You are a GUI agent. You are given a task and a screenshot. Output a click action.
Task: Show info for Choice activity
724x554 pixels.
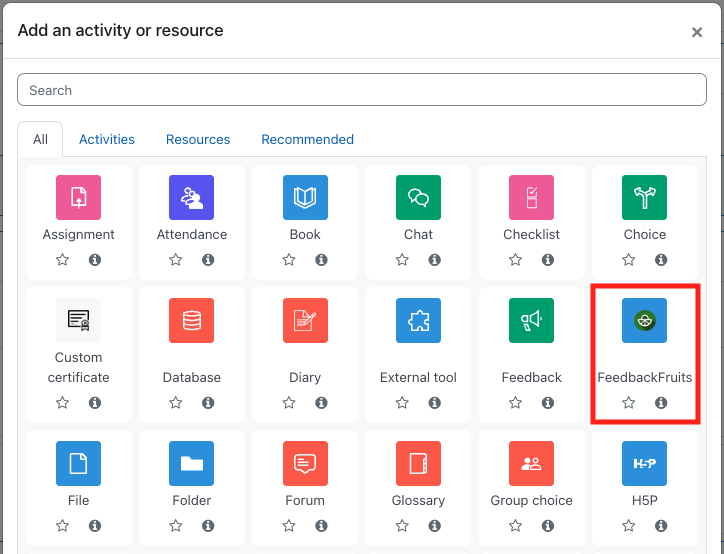pyautogui.click(x=661, y=260)
